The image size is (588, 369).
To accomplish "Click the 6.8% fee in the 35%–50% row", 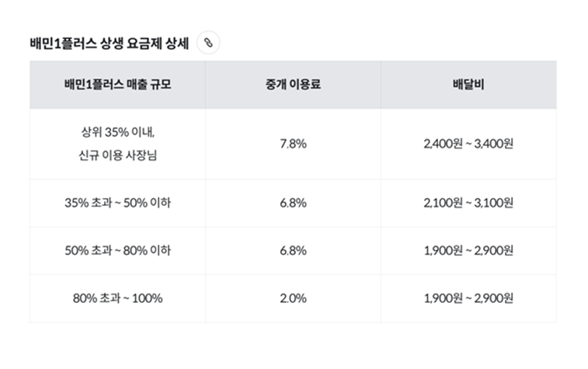I will (294, 203).
